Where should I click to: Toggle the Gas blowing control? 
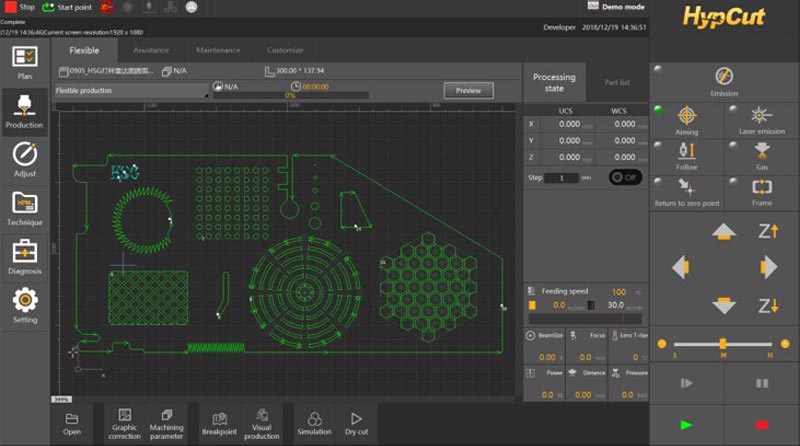point(762,154)
